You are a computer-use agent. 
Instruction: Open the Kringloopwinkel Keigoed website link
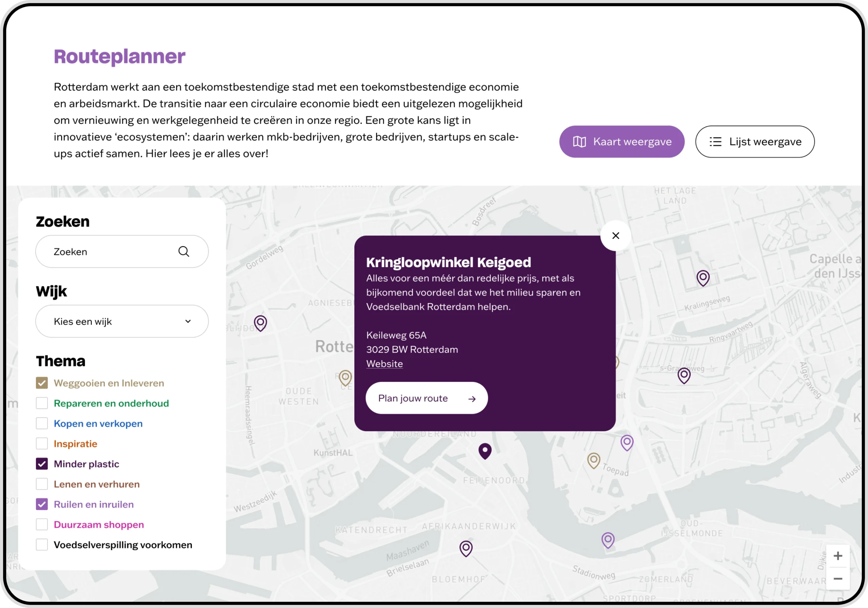tap(384, 364)
